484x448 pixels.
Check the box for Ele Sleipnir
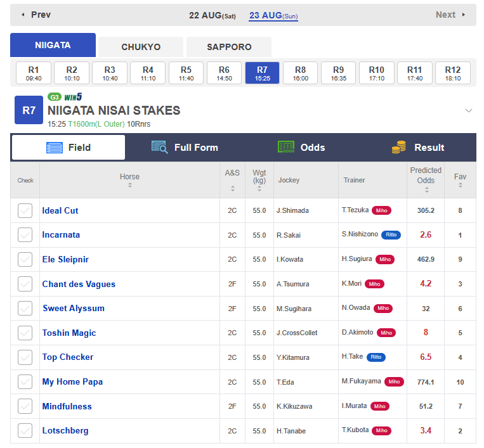point(25,259)
